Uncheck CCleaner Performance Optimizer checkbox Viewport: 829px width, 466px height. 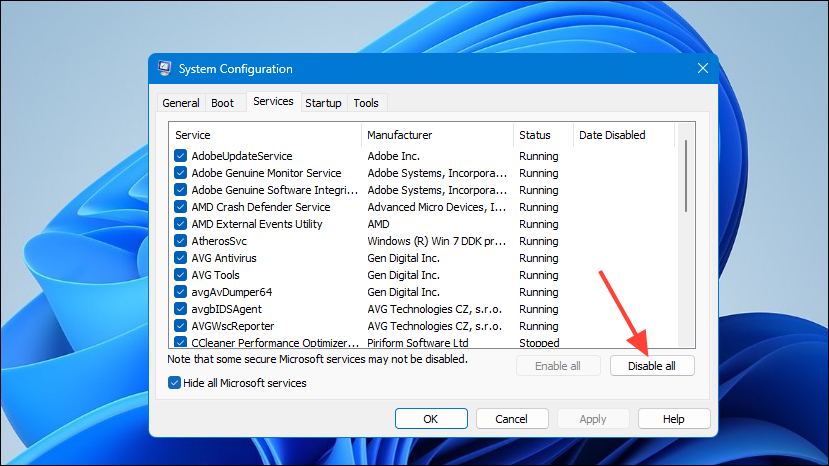click(x=180, y=342)
